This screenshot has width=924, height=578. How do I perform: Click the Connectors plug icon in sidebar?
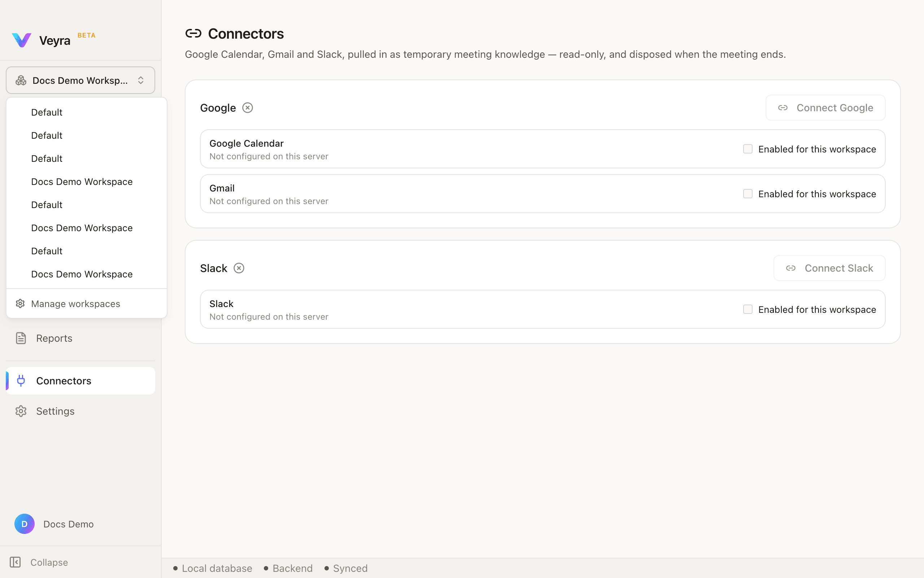21,381
